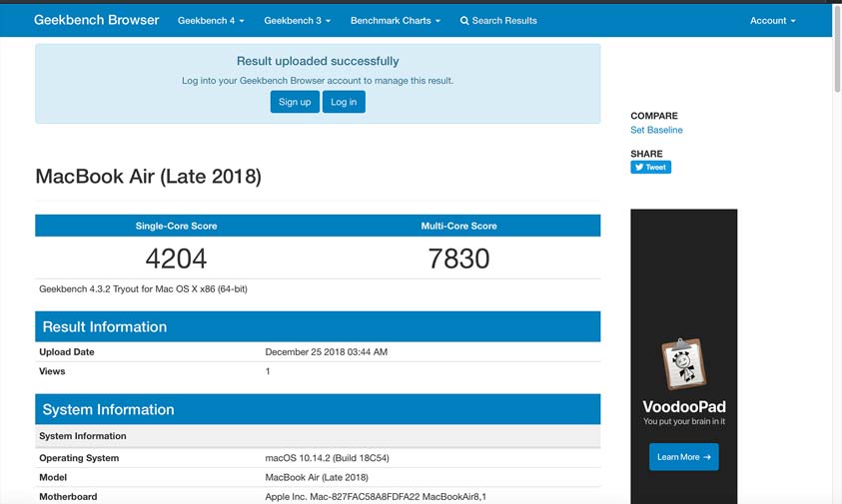Click the Learn More ad button

[x=683, y=457]
